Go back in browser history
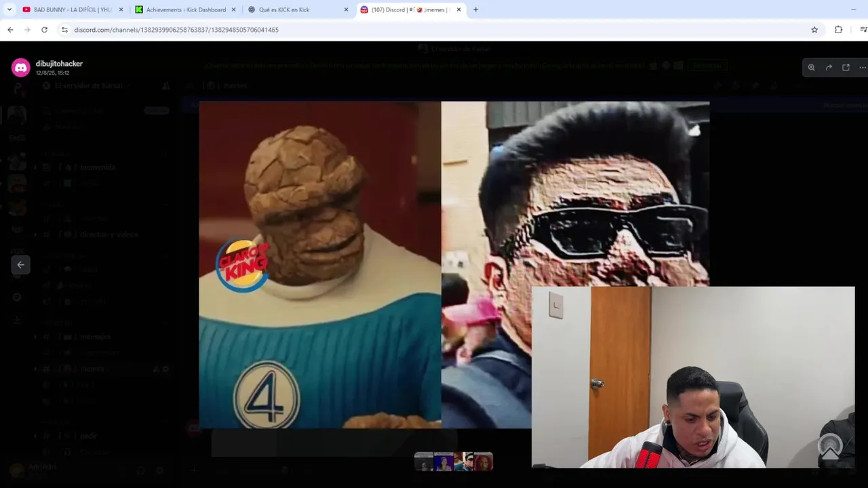 tap(10, 30)
